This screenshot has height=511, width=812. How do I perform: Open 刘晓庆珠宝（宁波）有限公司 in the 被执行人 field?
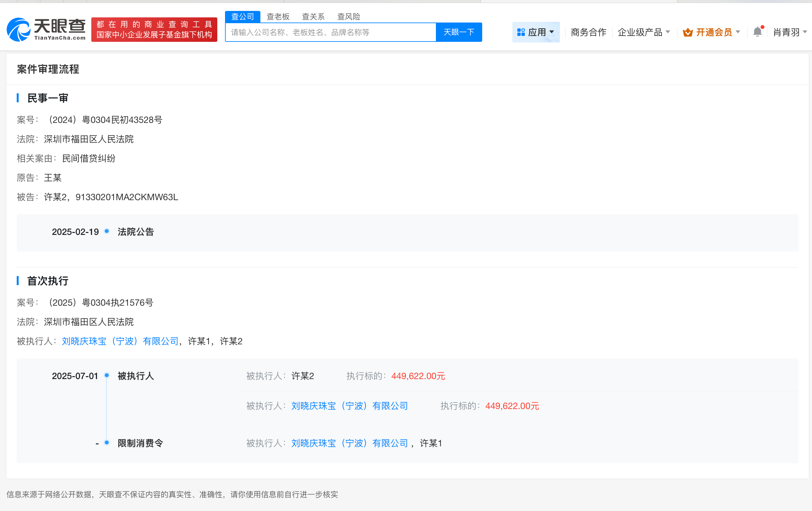pos(120,341)
